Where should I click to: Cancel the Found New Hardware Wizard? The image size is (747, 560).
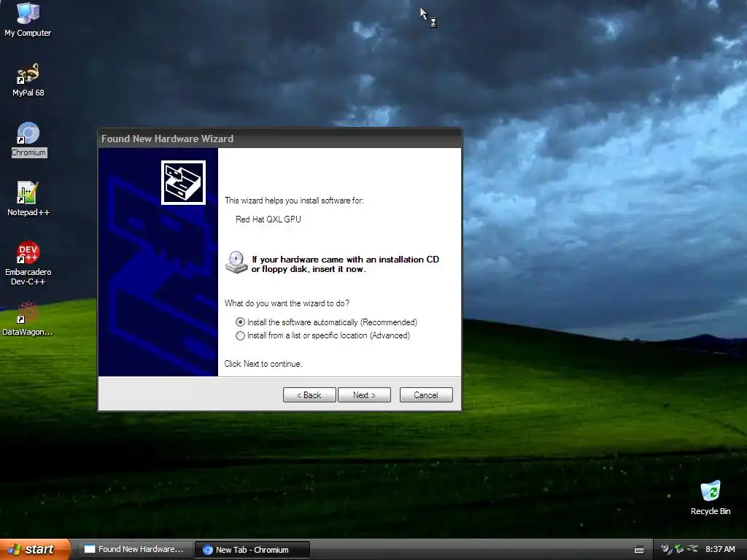click(426, 394)
